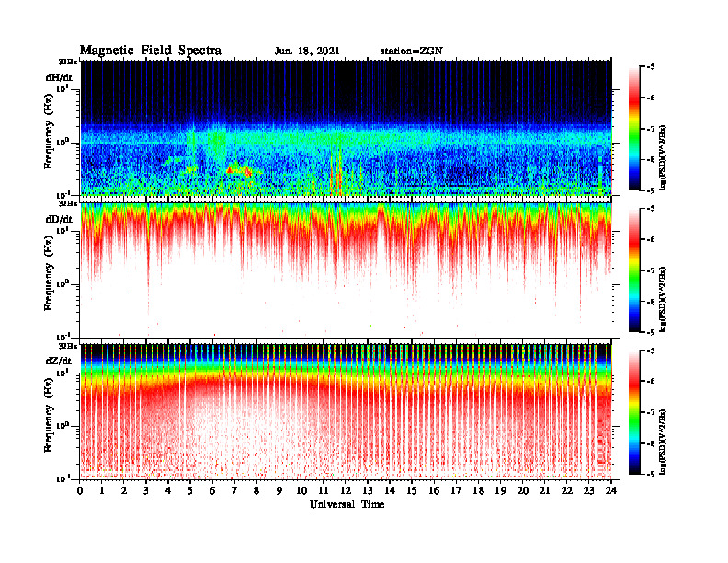Click the dH/dt spectrogram plot
728x563 pixels.
[x=346, y=128]
